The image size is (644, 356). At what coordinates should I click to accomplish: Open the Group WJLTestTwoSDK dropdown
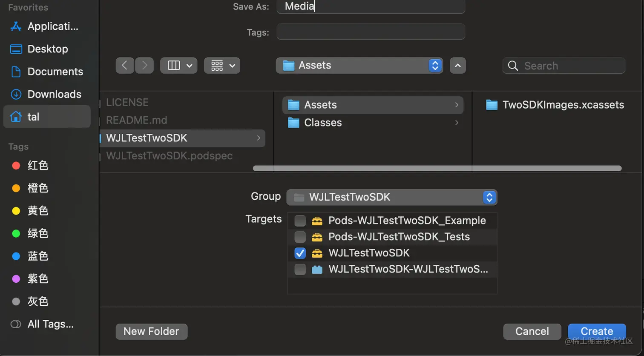coord(392,197)
